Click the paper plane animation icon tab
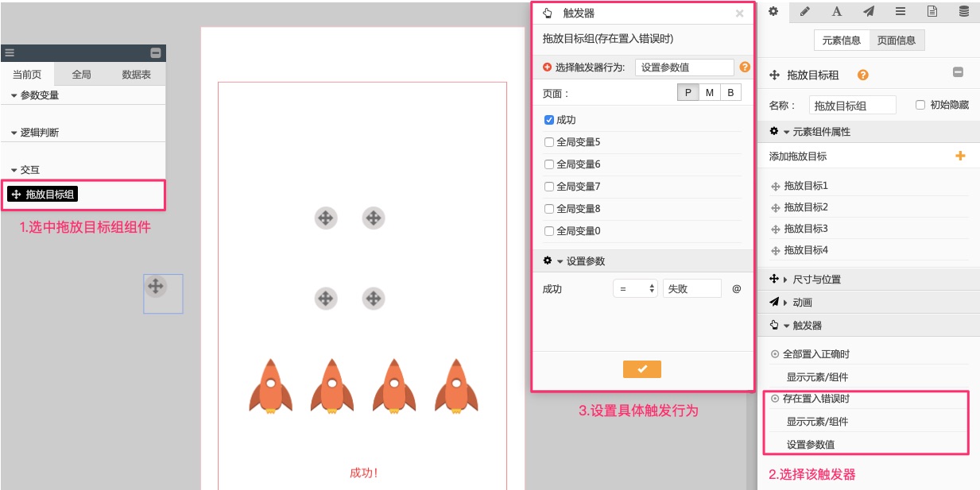Viewport: 980px width, 490px height. (869, 11)
